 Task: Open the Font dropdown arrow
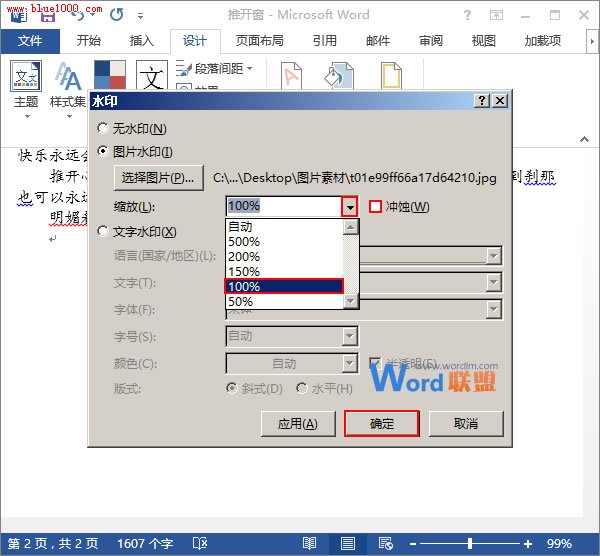click(x=494, y=309)
